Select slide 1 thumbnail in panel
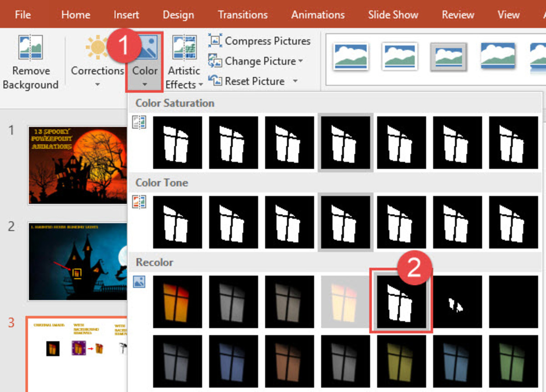Image resolution: width=546 pixels, height=392 pixels. [77, 165]
